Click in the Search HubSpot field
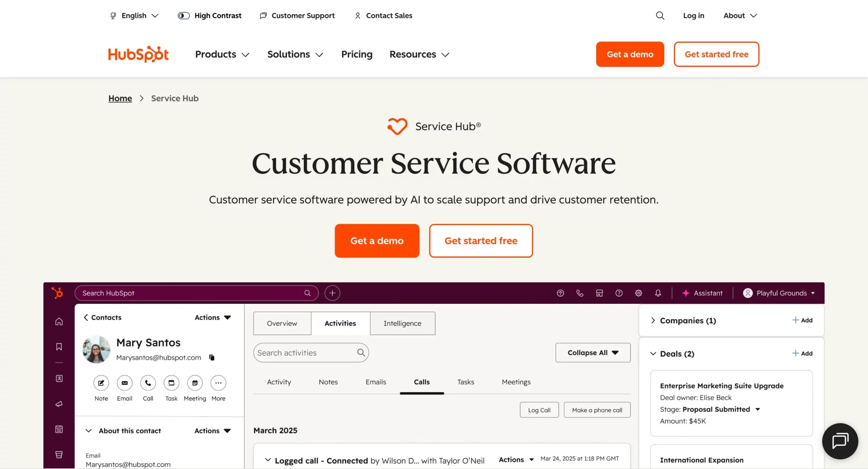The height and width of the screenshot is (469, 868). click(197, 293)
